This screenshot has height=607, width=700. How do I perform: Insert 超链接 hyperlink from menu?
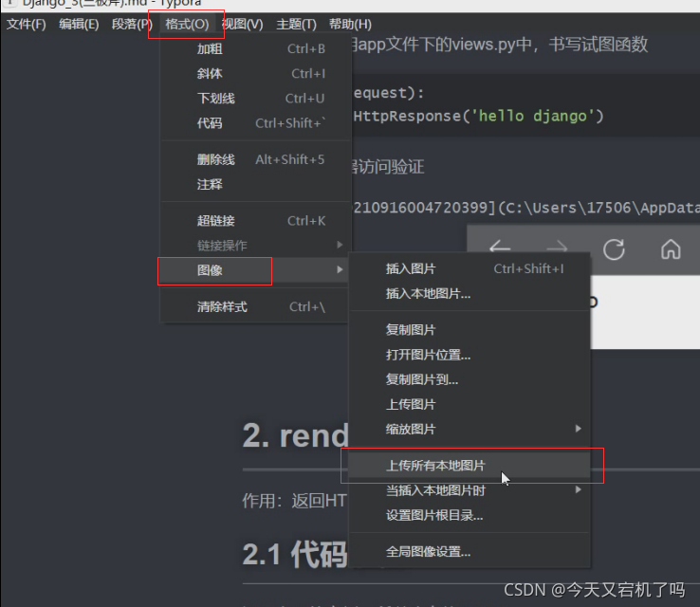point(215,221)
